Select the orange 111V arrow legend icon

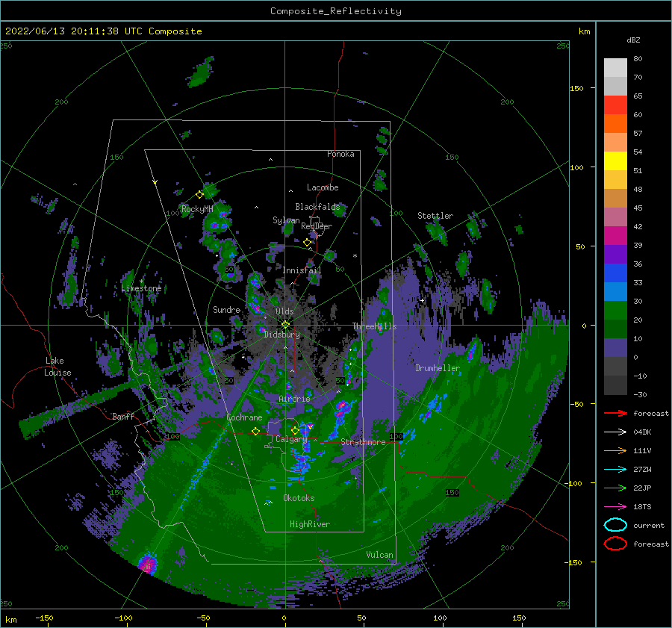click(x=615, y=450)
